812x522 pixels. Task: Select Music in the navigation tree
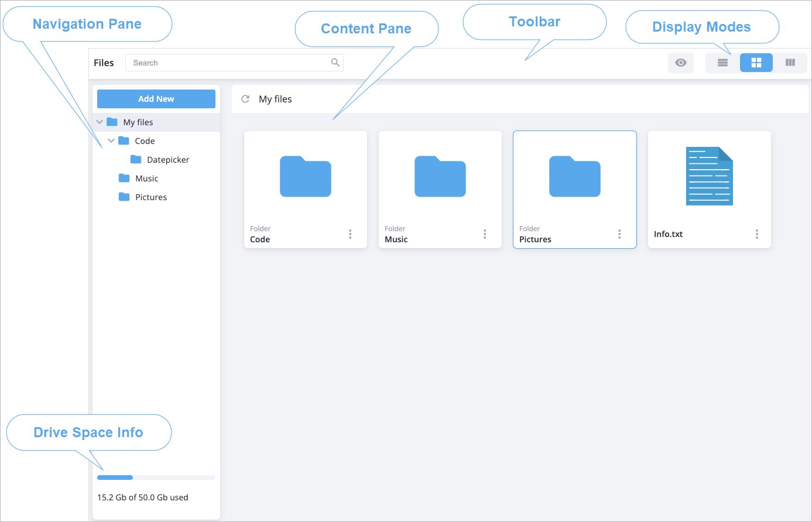pos(146,178)
